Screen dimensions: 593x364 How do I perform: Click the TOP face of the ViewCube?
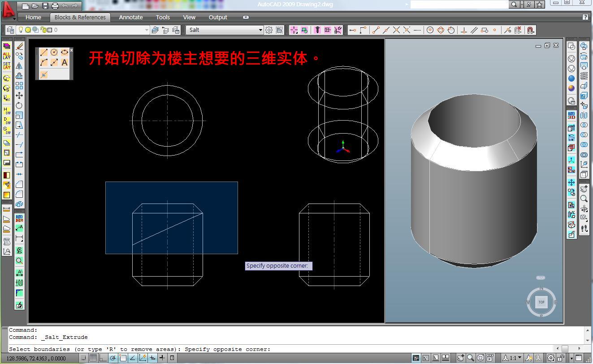click(541, 302)
